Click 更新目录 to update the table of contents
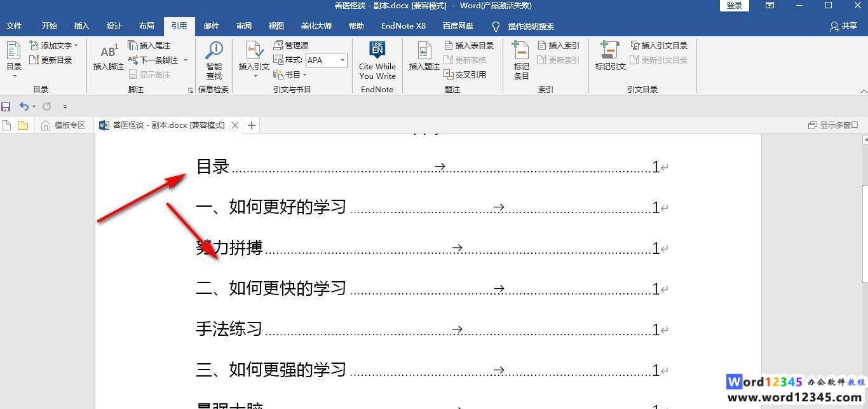Screen dimensions: 868x409 coord(51,60)
